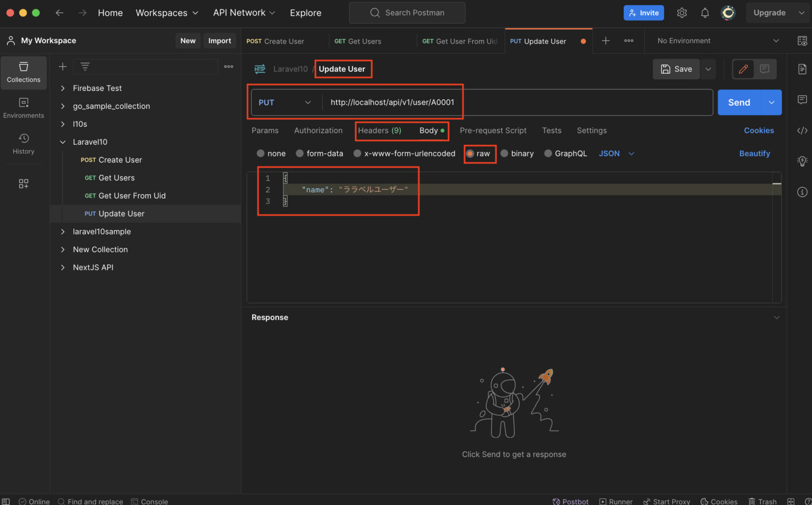This screenshot has width=812, height=505.
Task: Open the Cookies icon in the status bar
Action: click(x=719, y=501)
